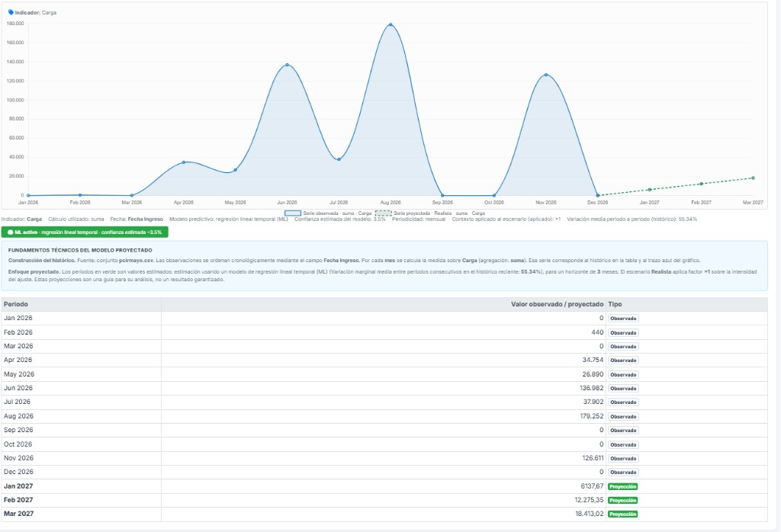Image resolution: width=781 pixels, height=532 pixels.
Task: Click the value 136.982 in the table
Action: (x=591, y=388)
